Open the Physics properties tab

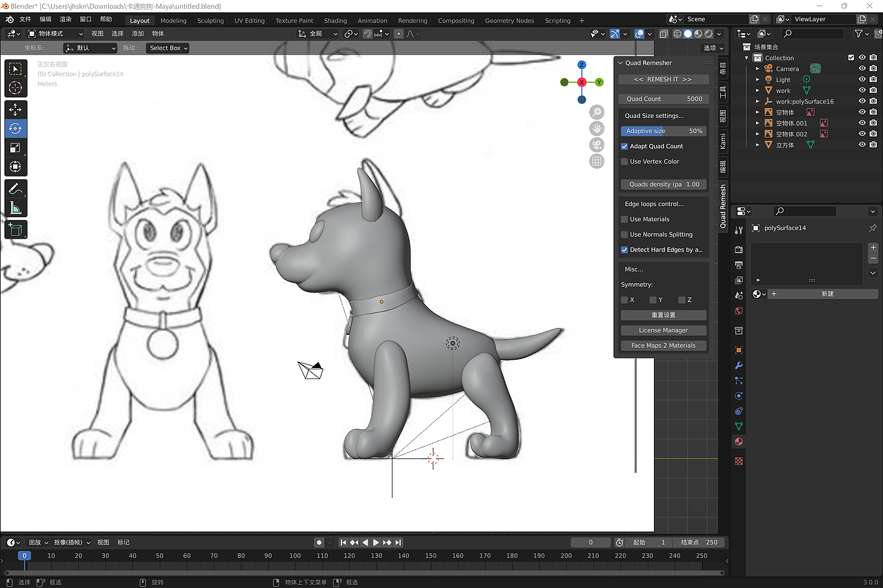tap(739, 396)
